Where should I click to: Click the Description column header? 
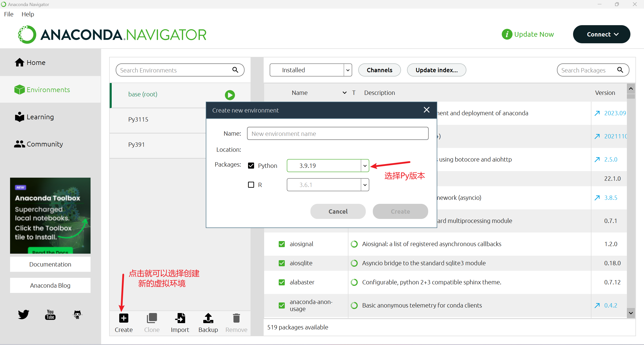pos(379,93)
